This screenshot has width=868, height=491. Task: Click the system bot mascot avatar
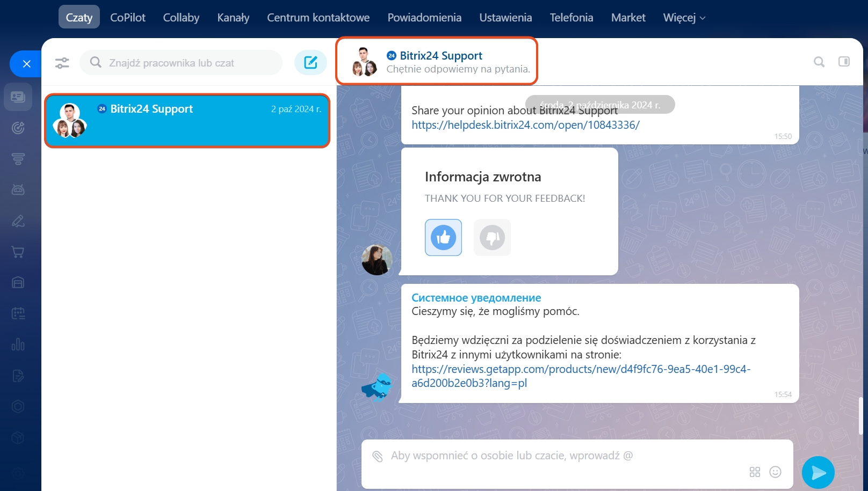pos(377,387)
